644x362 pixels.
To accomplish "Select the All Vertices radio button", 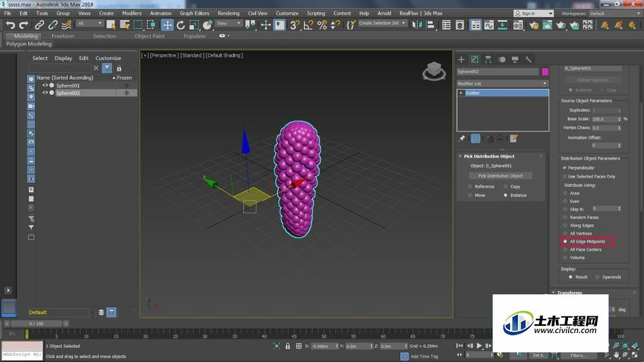I will click(x=565, y=233).
